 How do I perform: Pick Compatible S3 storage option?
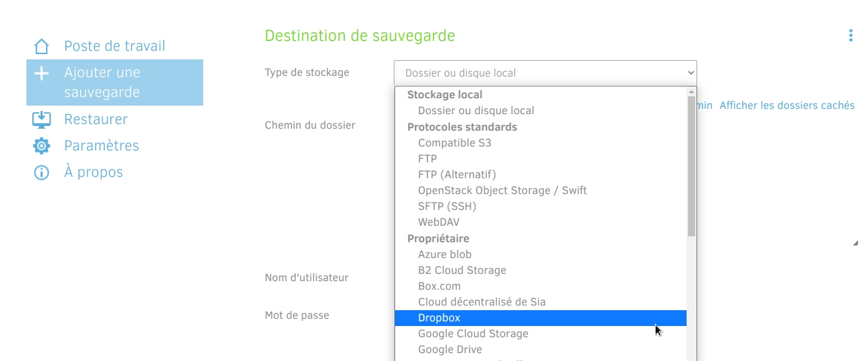tap(454, 143)
